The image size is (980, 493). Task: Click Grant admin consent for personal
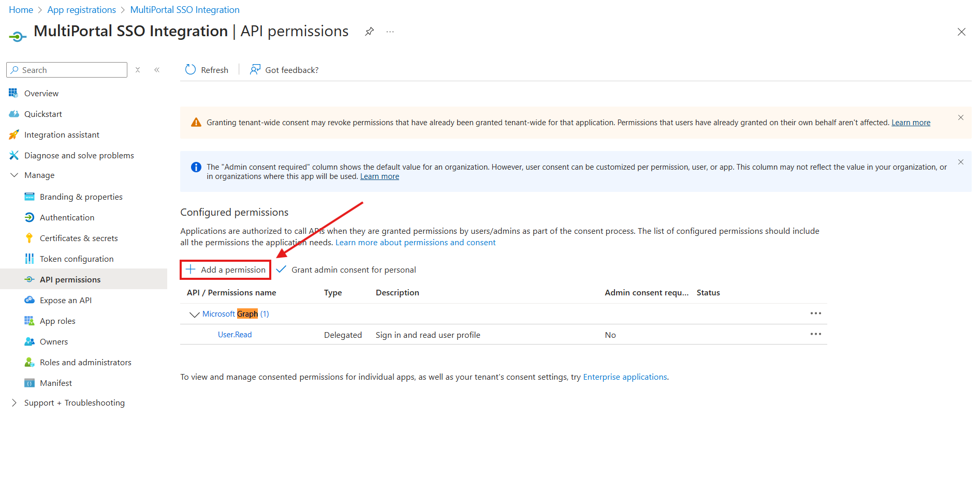pyautogui.click(x=346, y=270)
